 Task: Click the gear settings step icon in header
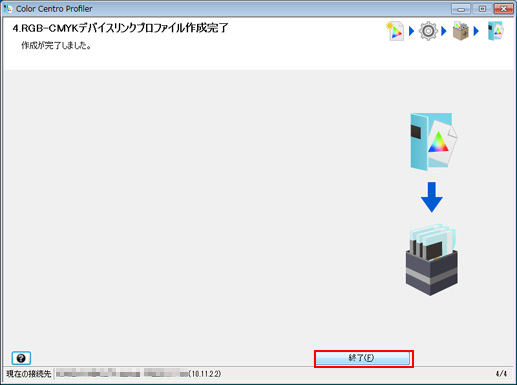[x=428, y=31]
